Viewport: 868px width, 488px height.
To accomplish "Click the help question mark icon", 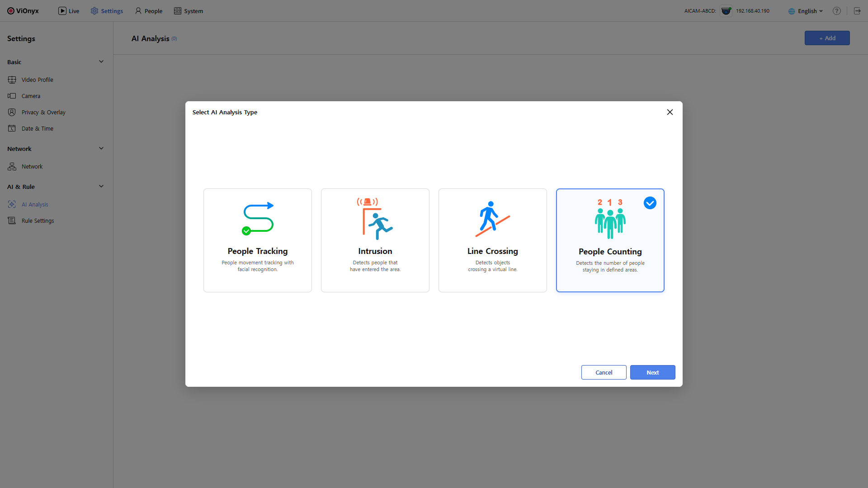I will coord(837,11).
